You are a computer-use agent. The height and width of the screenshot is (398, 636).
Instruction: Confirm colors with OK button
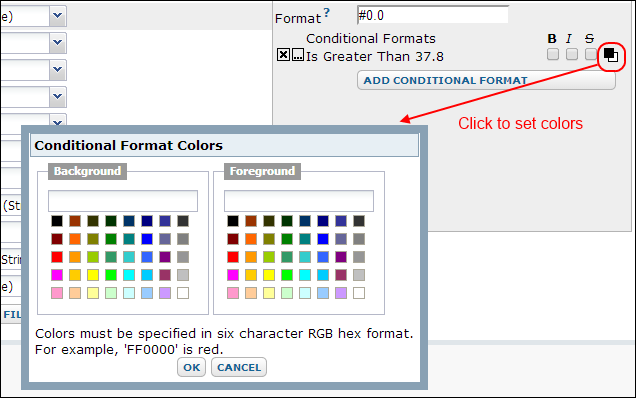pyautogui.click(x=191, y=367)
